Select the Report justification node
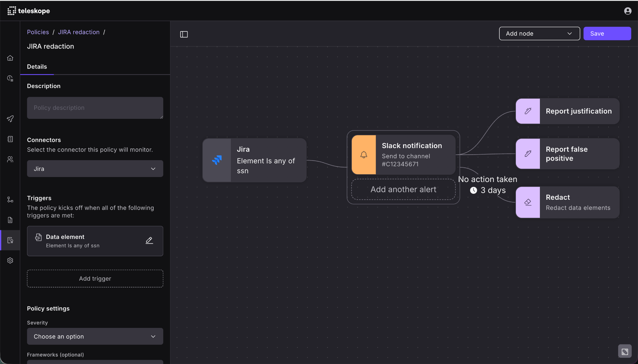Image resolution: width=638 pixels, height=364 pixels. click(x=568, y=111)
